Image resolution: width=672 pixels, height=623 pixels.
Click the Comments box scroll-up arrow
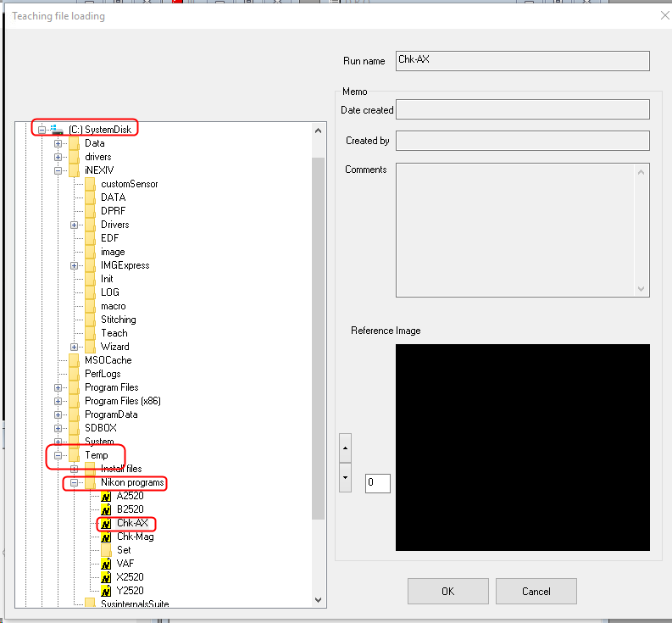(641, 172)
